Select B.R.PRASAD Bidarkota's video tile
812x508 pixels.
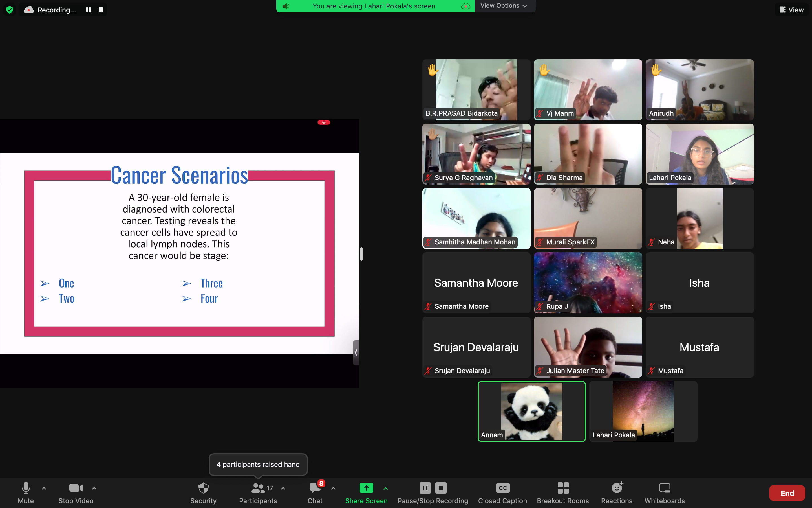pos(476,90)
